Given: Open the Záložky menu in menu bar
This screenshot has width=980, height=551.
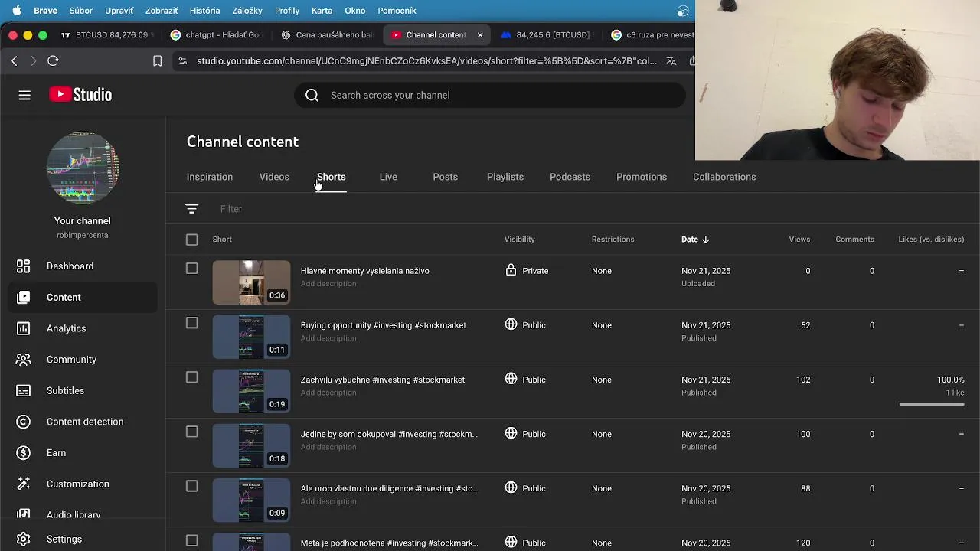Looking at the screenshot, I should (247, 11).
